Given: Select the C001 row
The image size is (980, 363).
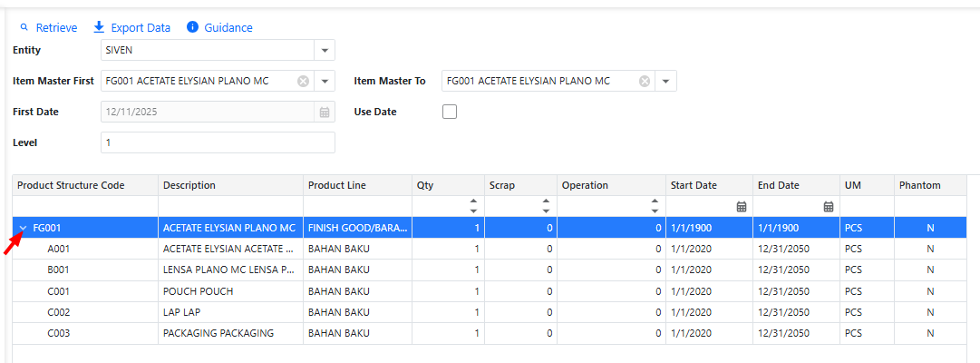Looking at the screenshot, I should (x=490, y=291).
